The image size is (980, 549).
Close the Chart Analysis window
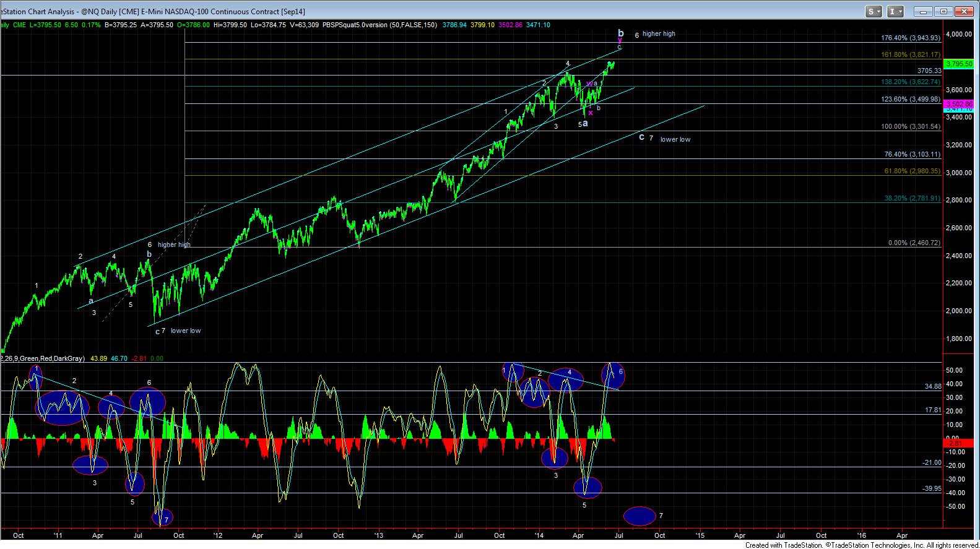click(964, 11)
